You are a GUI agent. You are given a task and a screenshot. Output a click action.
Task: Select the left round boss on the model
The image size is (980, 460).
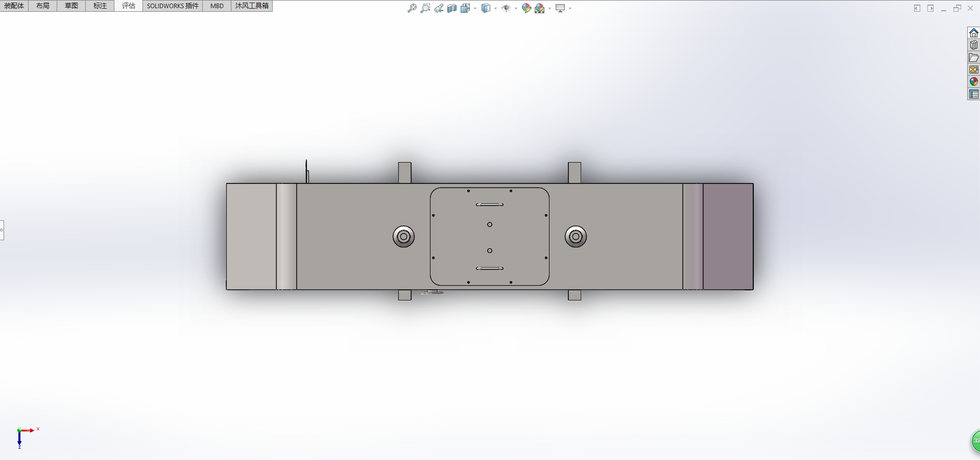[x=403, y=237]
